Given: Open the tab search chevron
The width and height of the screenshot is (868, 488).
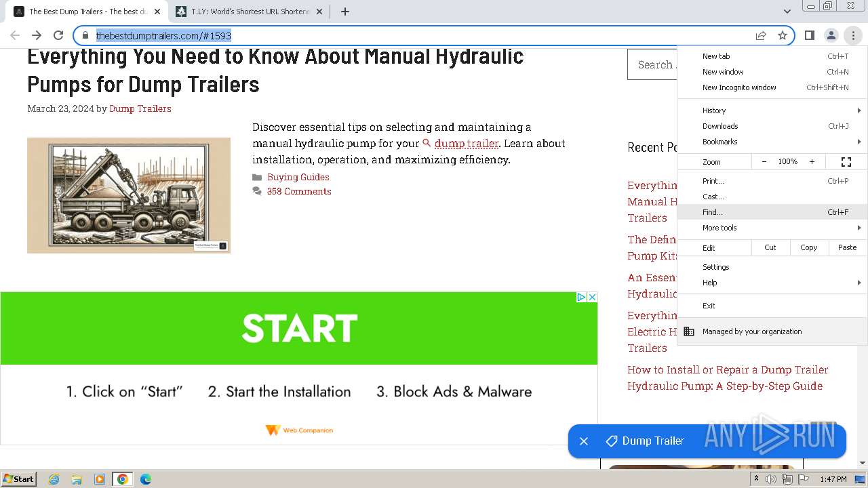Looking at the screenshot, I should [787, 12].
